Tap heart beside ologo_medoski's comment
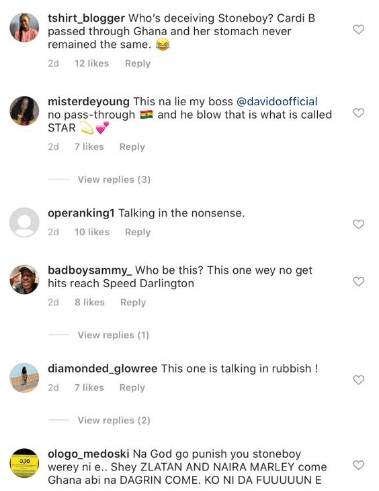The image size is (379, 491). 358,465
